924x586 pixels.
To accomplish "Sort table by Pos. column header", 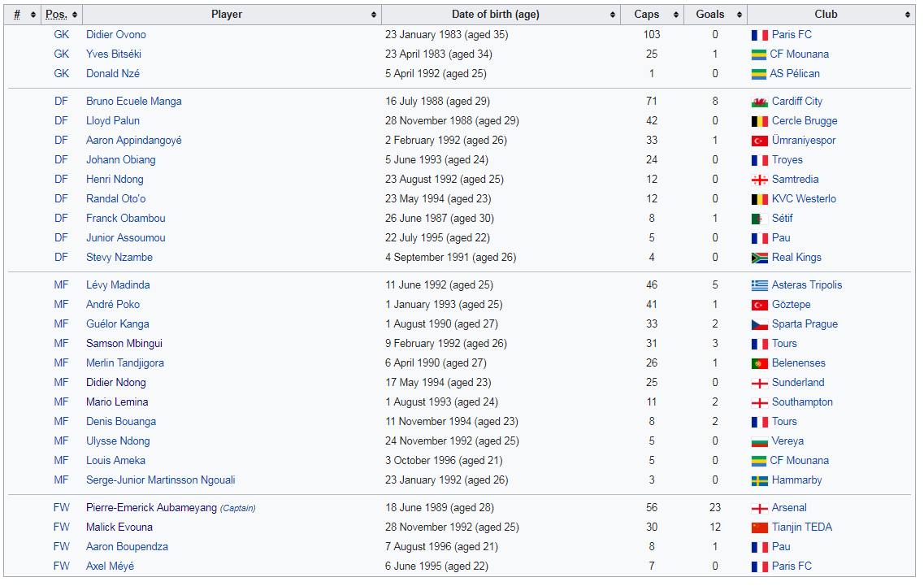I will coord(61,15).
